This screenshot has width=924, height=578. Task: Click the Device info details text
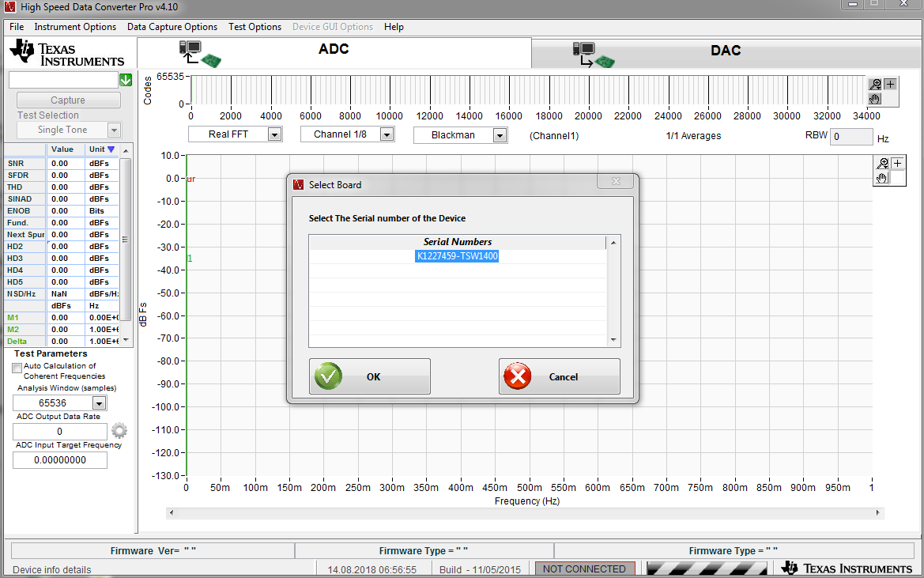[52, 570]
